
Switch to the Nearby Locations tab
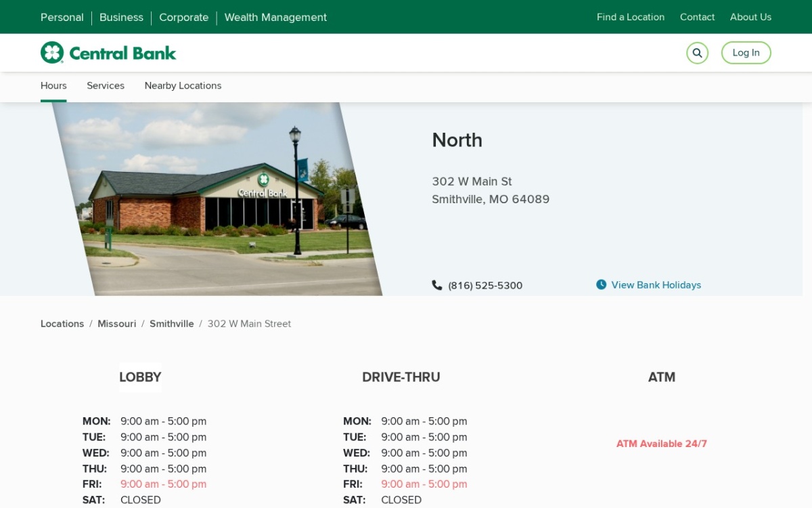pyautogui.click(x=183, y=86)
